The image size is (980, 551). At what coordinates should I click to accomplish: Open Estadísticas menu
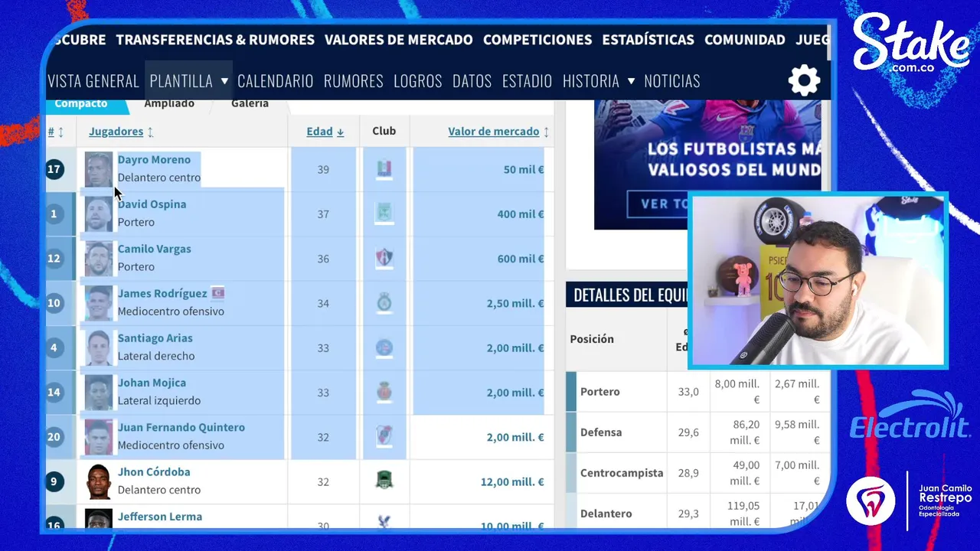click(x=648, y=40)
